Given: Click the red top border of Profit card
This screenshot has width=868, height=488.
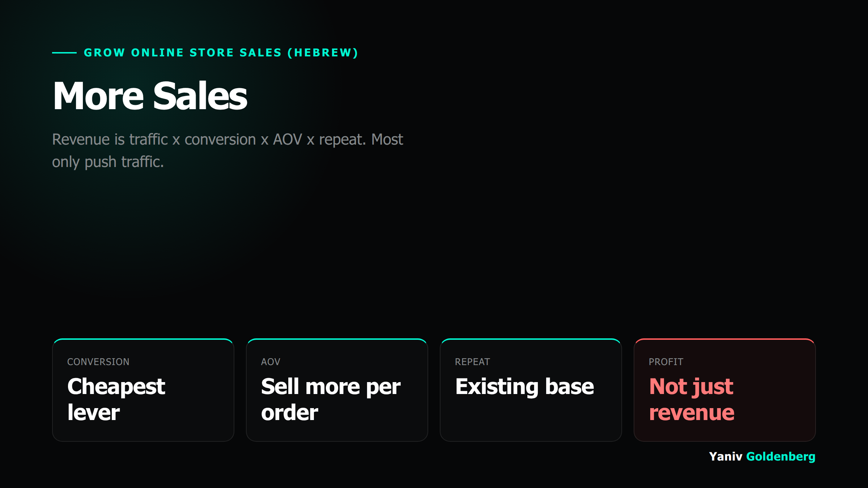Looking at the screenshot, I should pos(725,339).
